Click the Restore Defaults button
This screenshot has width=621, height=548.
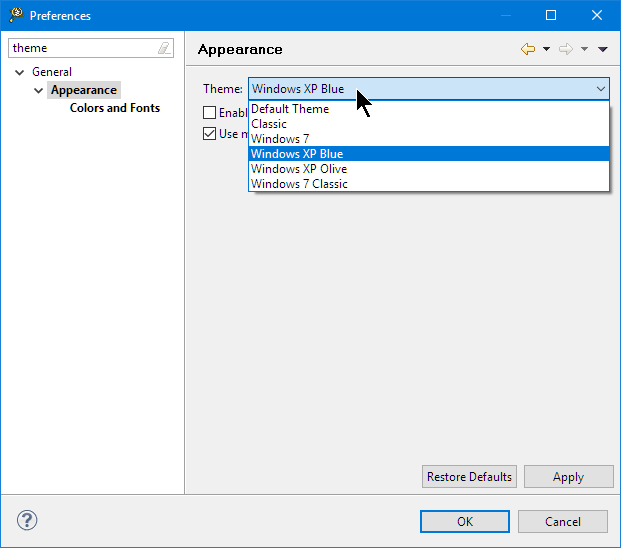point(469,477)
